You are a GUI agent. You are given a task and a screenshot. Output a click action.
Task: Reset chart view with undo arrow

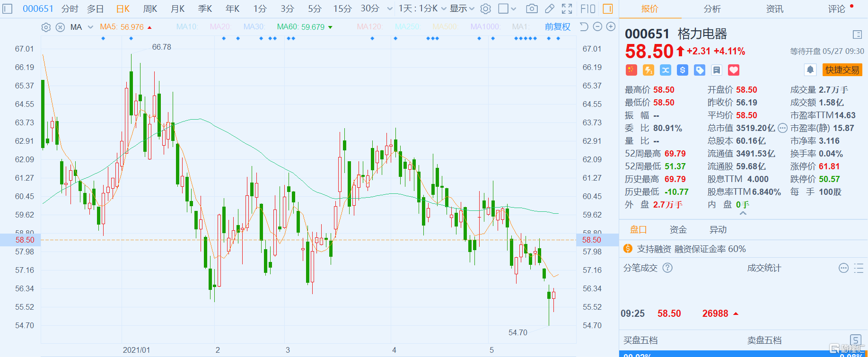click(584, 27)
